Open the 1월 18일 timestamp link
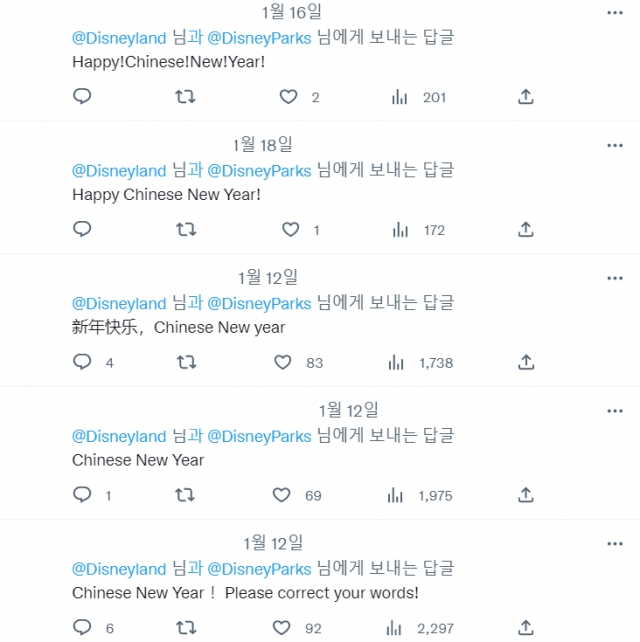Image resolution: width=640 pixels, height=642 pixels. (262, 145)
